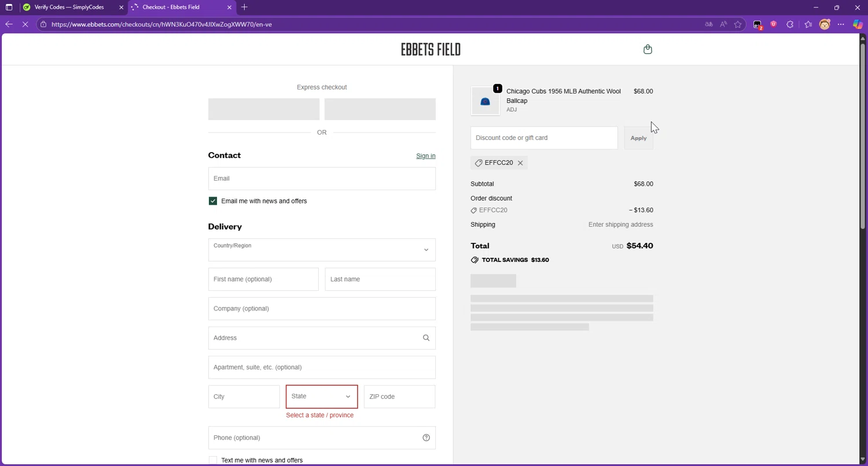Focus the First name (optional) field
This screenshot has width=868, height=466.
click(x=263, y=279)
